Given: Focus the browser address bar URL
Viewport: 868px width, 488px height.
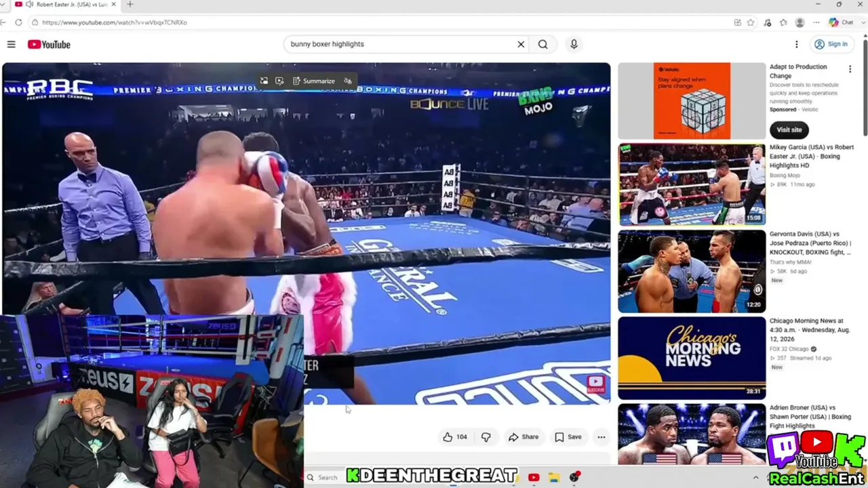Looking at the screenshot, I should (114, 22).
